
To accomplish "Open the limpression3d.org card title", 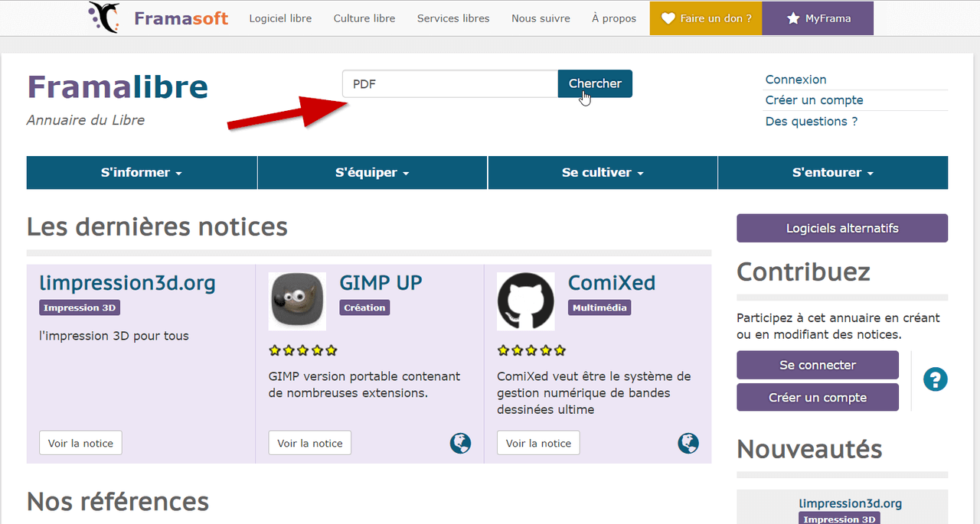I will click(x=127, y=283).
